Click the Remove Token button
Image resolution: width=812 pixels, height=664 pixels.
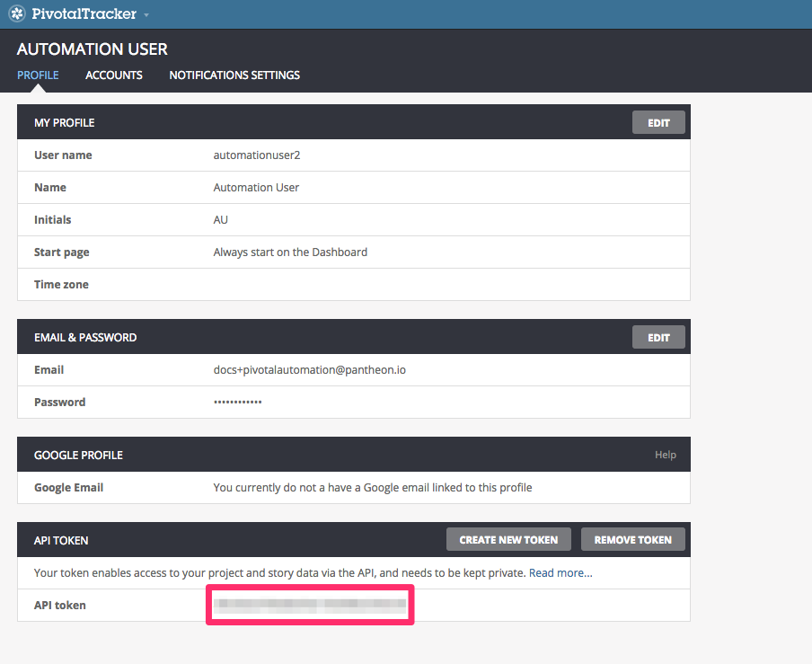click(633, 540)
